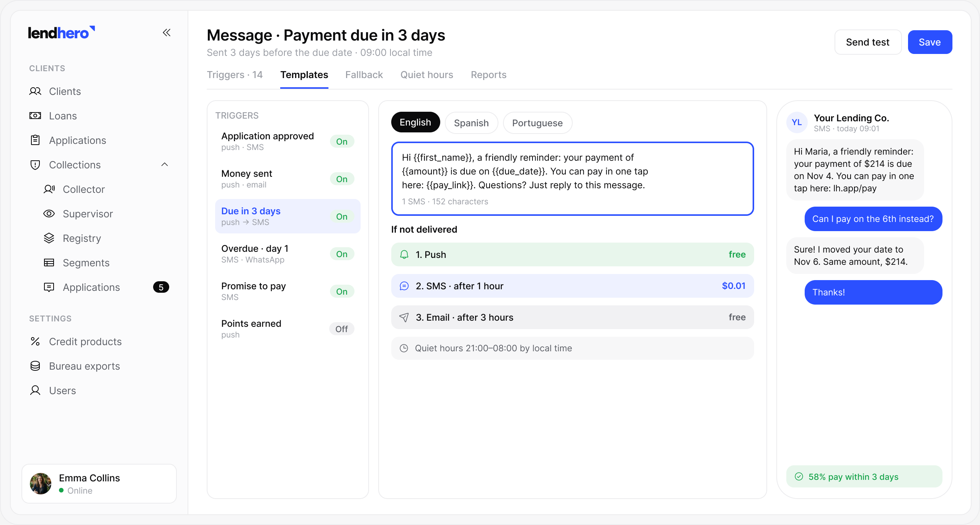Click the Registry layers icon
This screenshot has height=525, width=980.
(49, 238)
